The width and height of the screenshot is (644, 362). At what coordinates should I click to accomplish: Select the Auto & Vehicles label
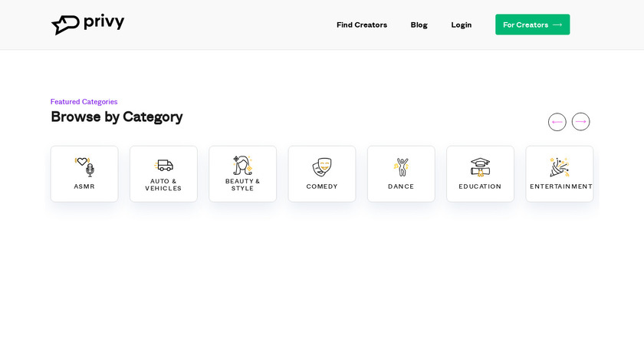163,185
